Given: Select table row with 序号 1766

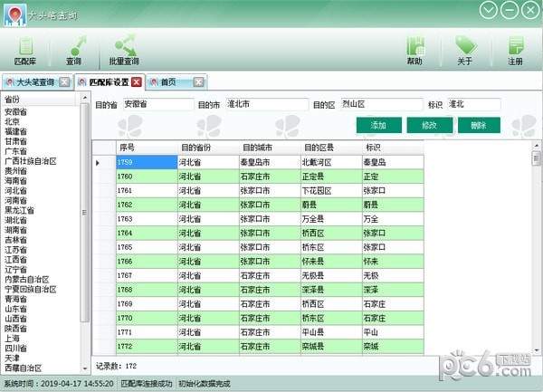Looking at the screenshot, I should pos(125,261).
